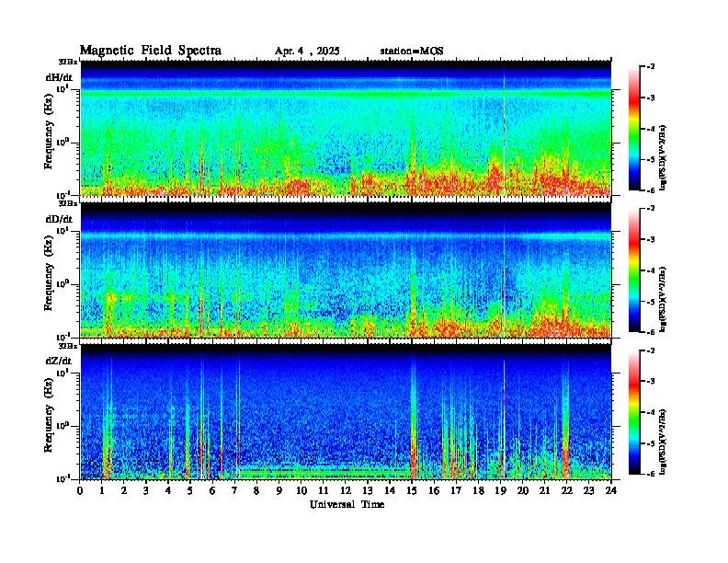Click hour "4" on the Universal Time axis
Screen dimensions: 728x563
click(168, 490)
